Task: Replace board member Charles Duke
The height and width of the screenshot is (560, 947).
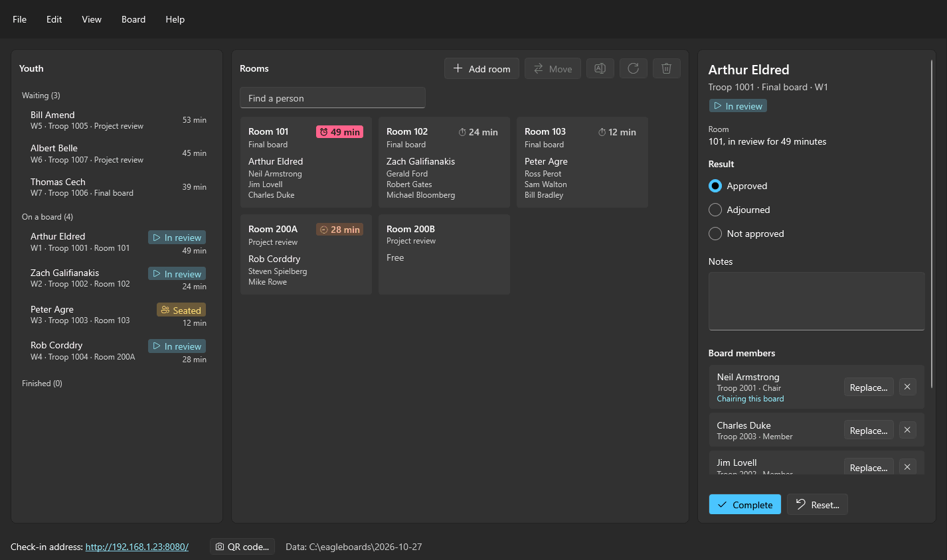Action: pos(869,430)
